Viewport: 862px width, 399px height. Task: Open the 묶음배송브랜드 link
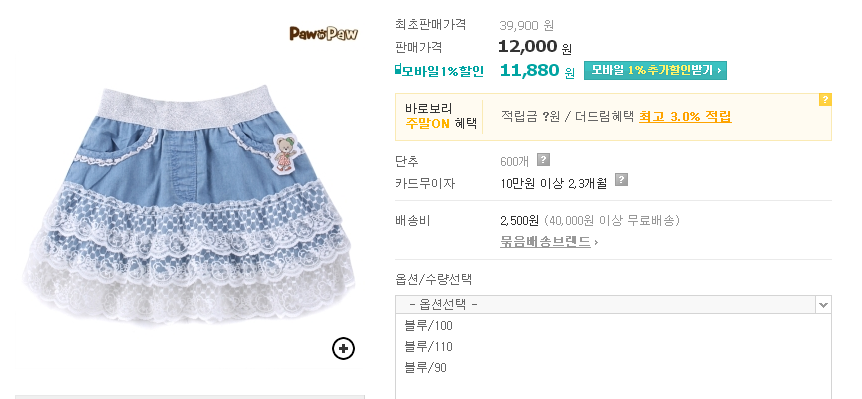(x=545, y=242)
